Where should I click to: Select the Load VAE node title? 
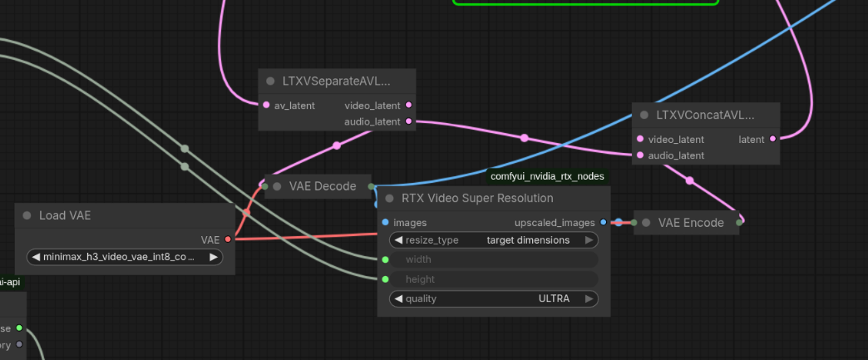pos(65,215)
